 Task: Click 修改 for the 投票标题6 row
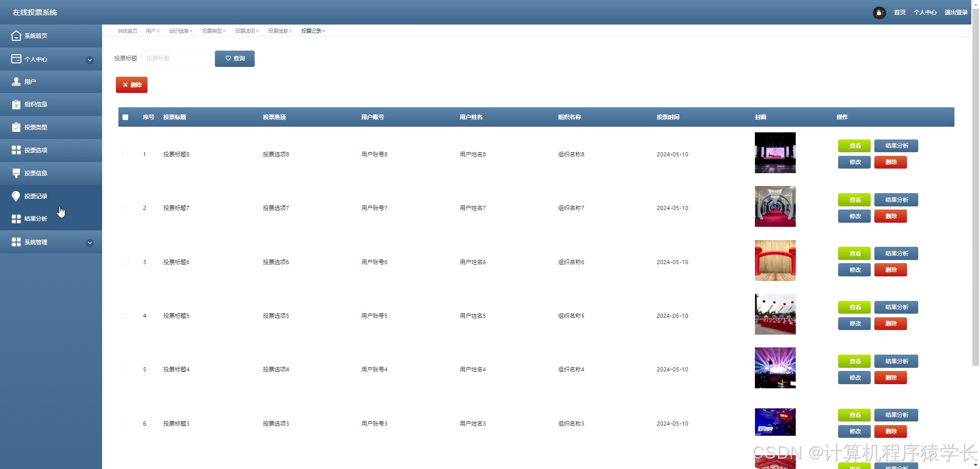pyautogui.click(x=854, y=270)
